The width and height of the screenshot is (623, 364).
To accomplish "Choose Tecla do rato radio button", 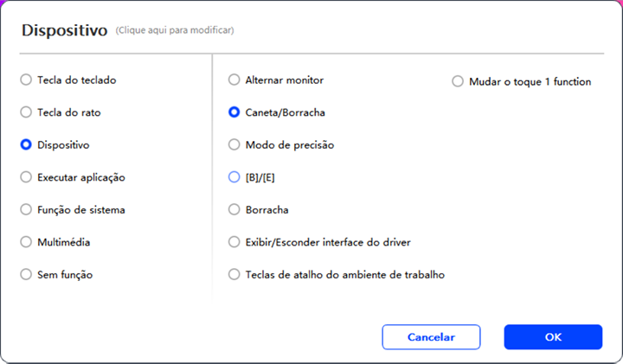I will pos(26,112).
